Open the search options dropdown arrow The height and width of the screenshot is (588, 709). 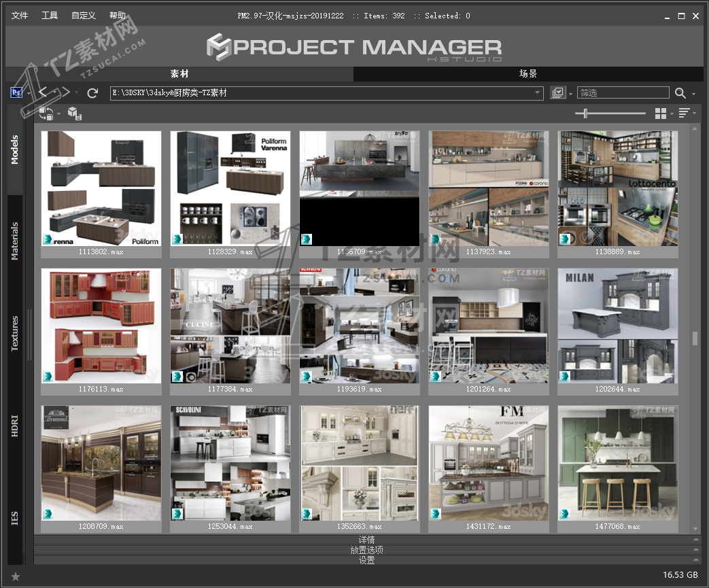(693, 94)
